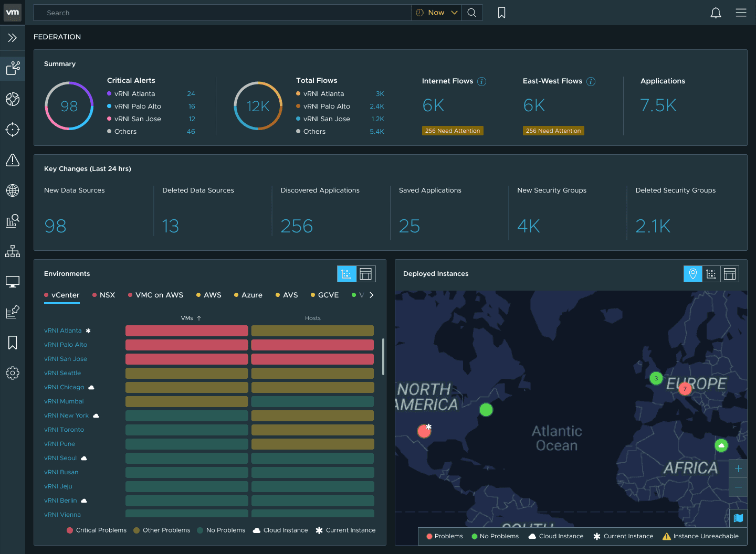The height and width of the screenshot is (554, 756).
Task: Select the vCenter tab
Action: click(x=62, y=295)
